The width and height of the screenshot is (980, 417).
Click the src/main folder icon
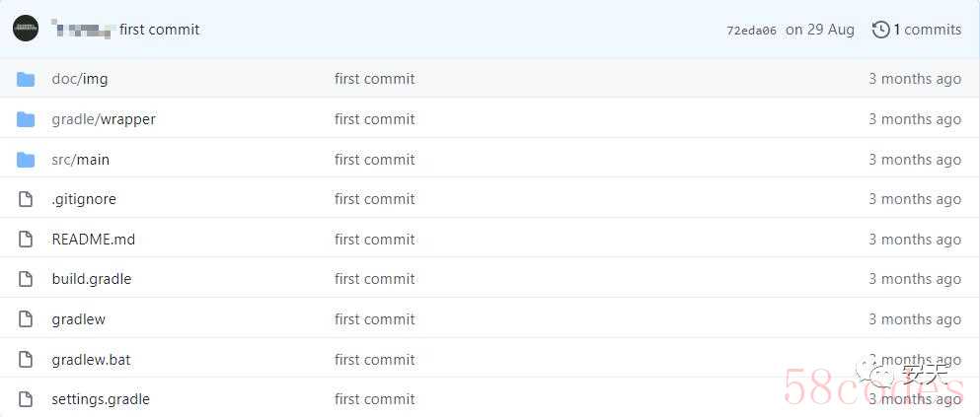[26, 160]
